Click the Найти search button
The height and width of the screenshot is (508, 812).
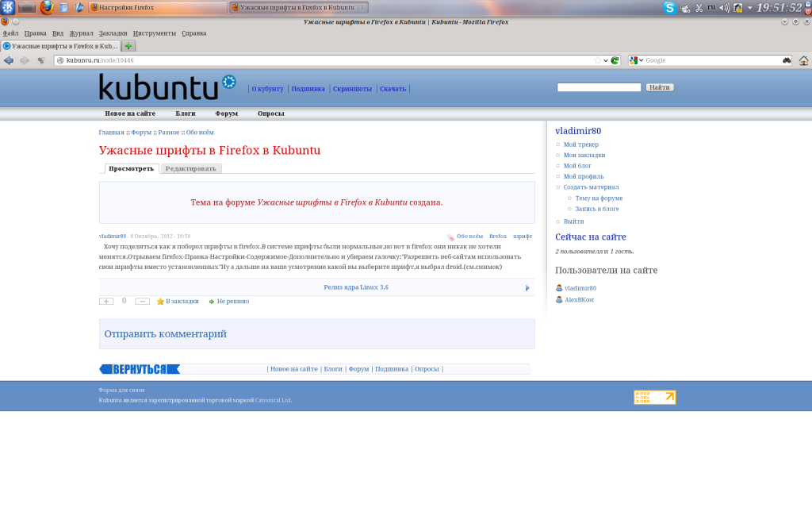click(x=659, y=87)
